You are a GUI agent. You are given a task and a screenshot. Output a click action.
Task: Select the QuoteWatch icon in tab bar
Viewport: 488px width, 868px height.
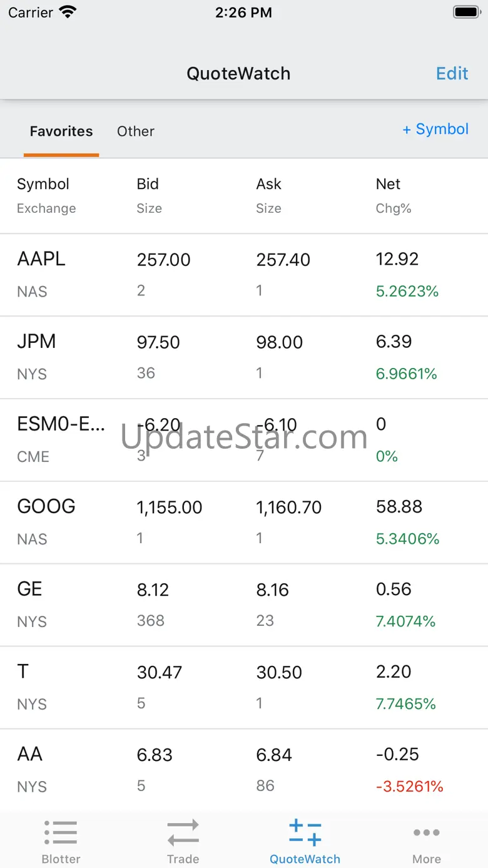click(305, 833)
